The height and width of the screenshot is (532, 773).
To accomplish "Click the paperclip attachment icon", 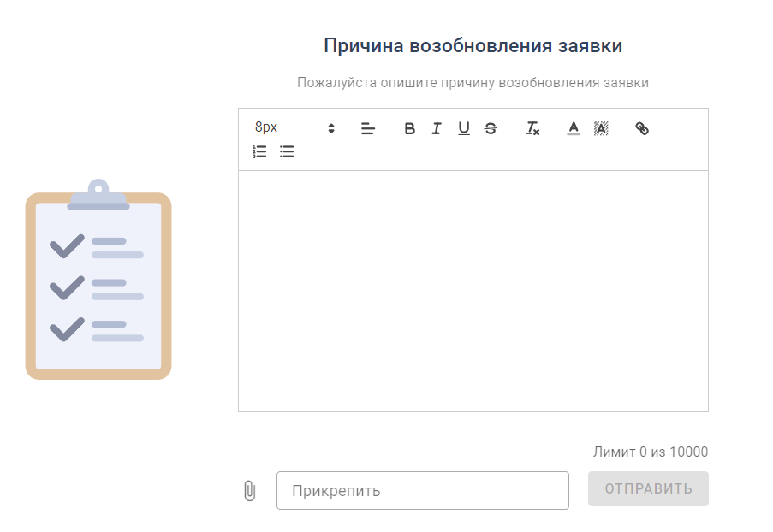I will point(249,490).
